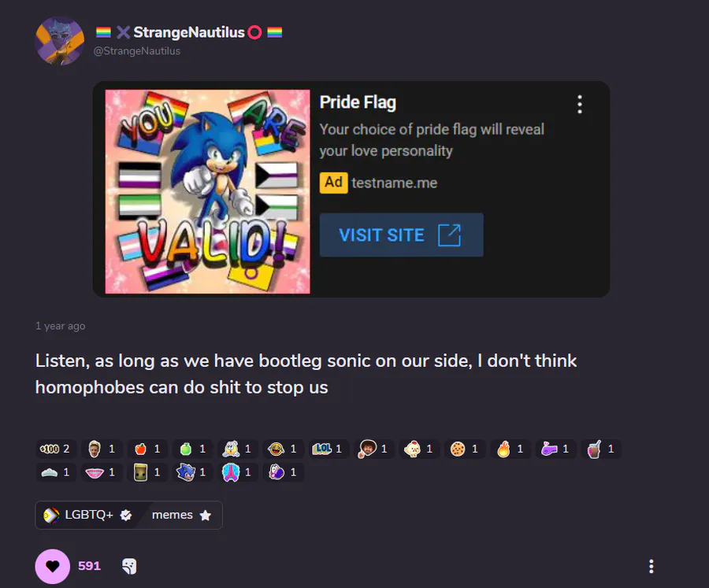709x588 pixels.
Task: Click the @StrangeNautilus handle
Action: pyautogui.click(x=136, y=51)
